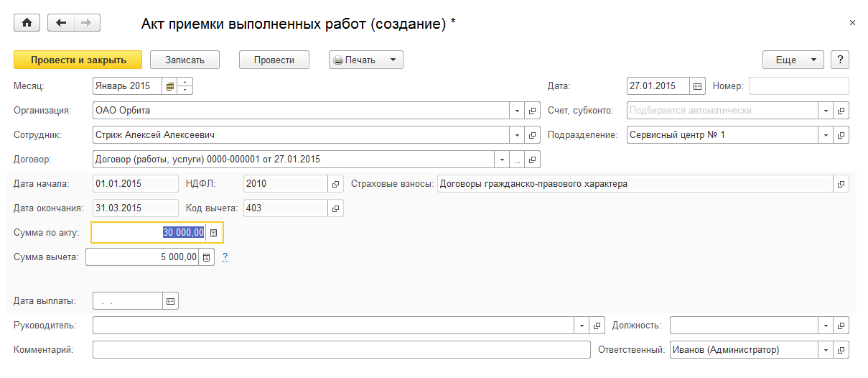Image resolution: width=868 pixels, height=378 pixels.
Task: Click the Home icon button
Action: pyautogui.click(x=27, y=23)
